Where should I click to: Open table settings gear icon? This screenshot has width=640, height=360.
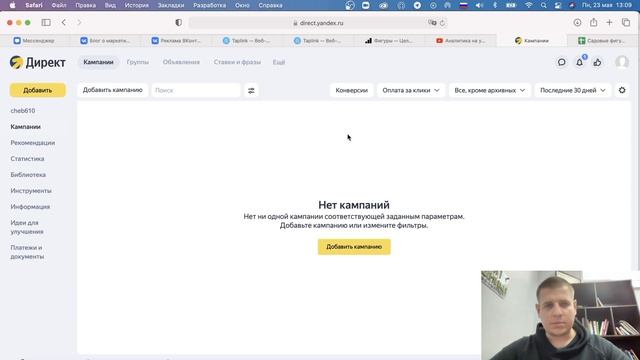tap(622, 90)
